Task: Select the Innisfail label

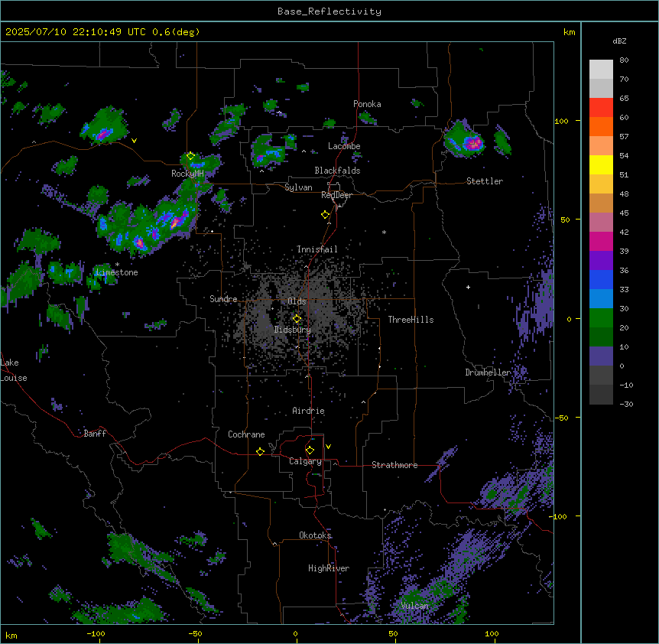Action: click(317, 249)
